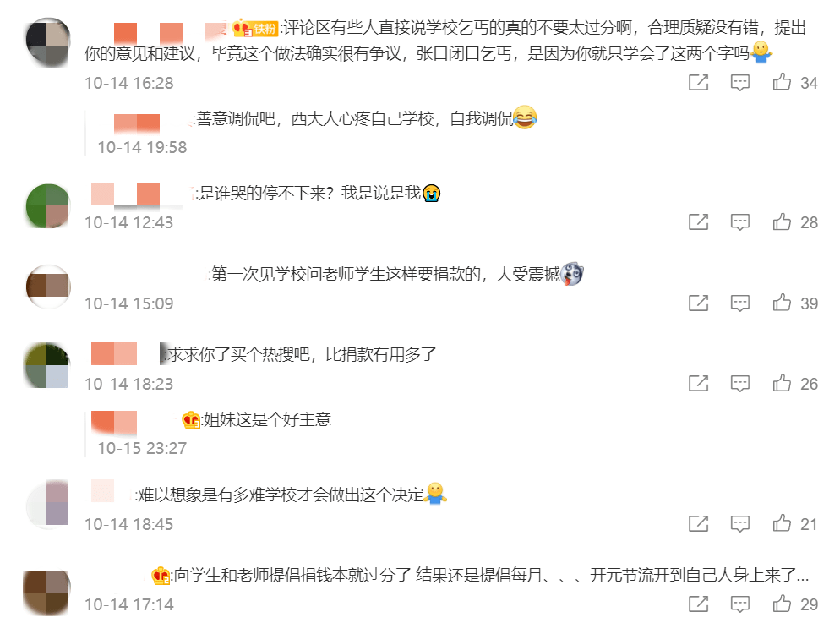Open avatar of the 10-14 17:14 commenter
The image size is (840, 623).
[46, 593]
